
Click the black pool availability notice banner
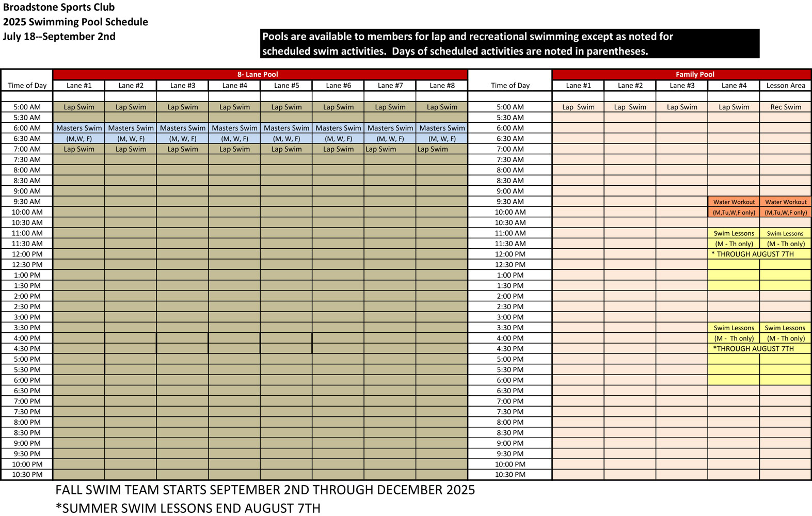(510, 43)
